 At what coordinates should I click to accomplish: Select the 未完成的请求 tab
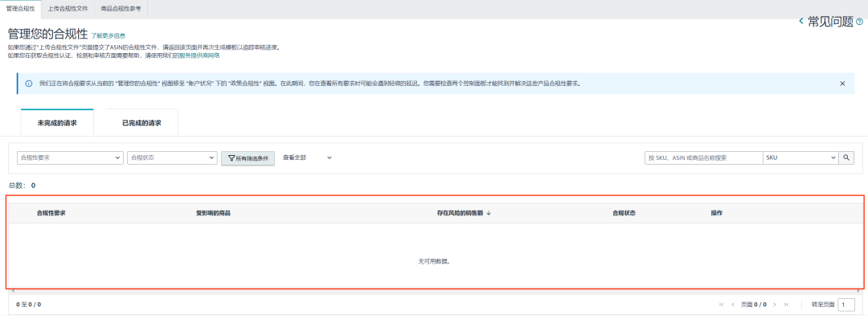point(57,123)
